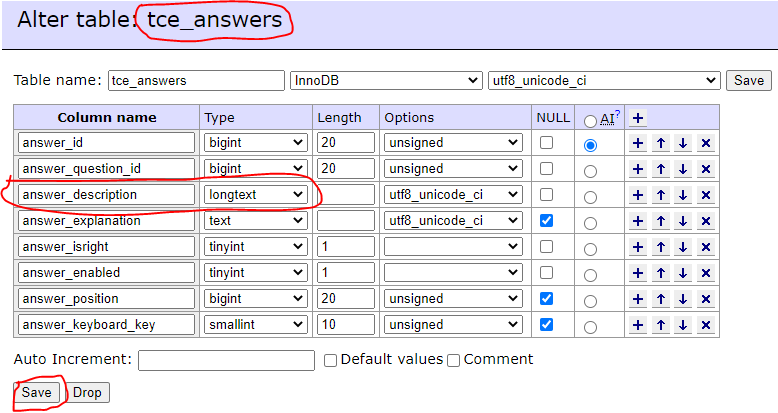Open the AI help question mark link
This screenshot has height=413, width=778.
(x=618, y=114)
